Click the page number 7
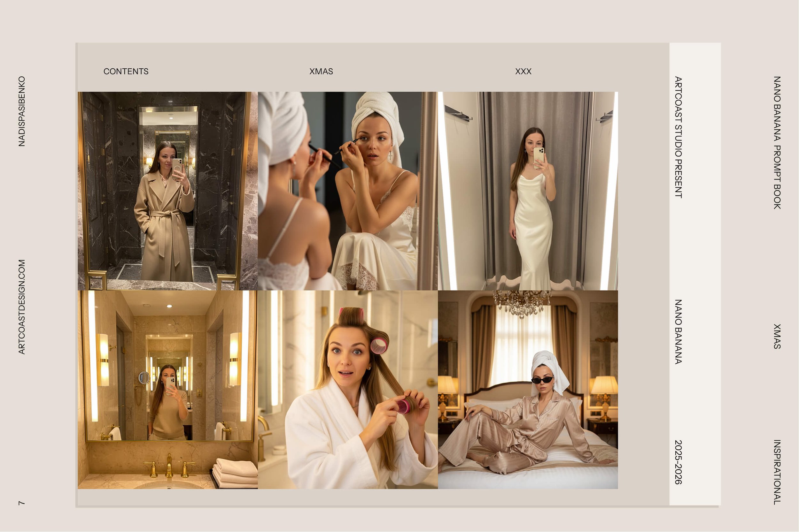This screenshot has width=799, height=532. (22, 503)
